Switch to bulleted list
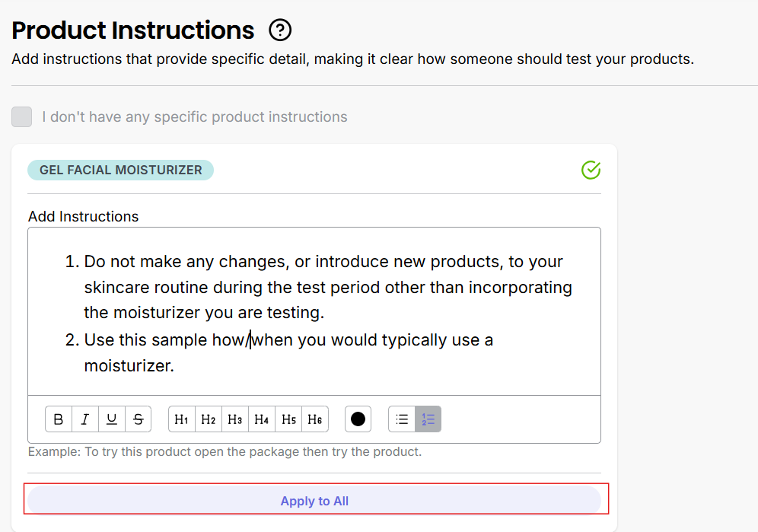758x532 pixels. [402, 419]
